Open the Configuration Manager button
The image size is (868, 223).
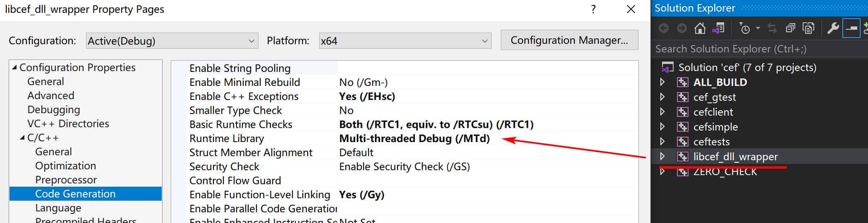(x=569, y=40)
